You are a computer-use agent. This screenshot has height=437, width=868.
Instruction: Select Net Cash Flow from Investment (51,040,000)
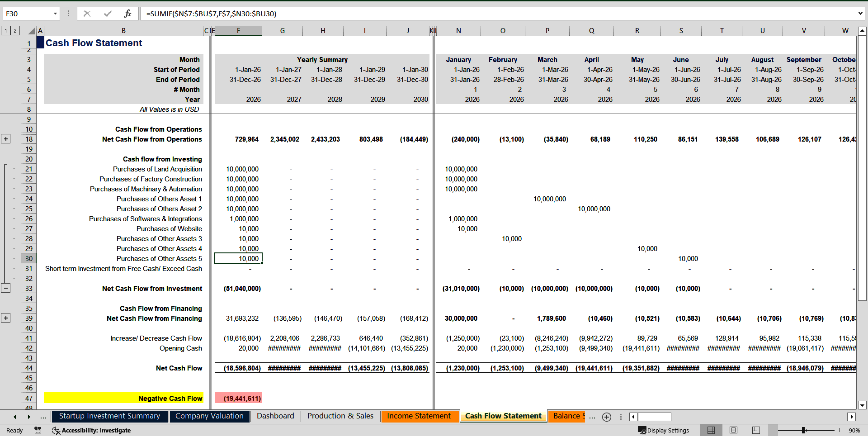(x=242, y=289)
